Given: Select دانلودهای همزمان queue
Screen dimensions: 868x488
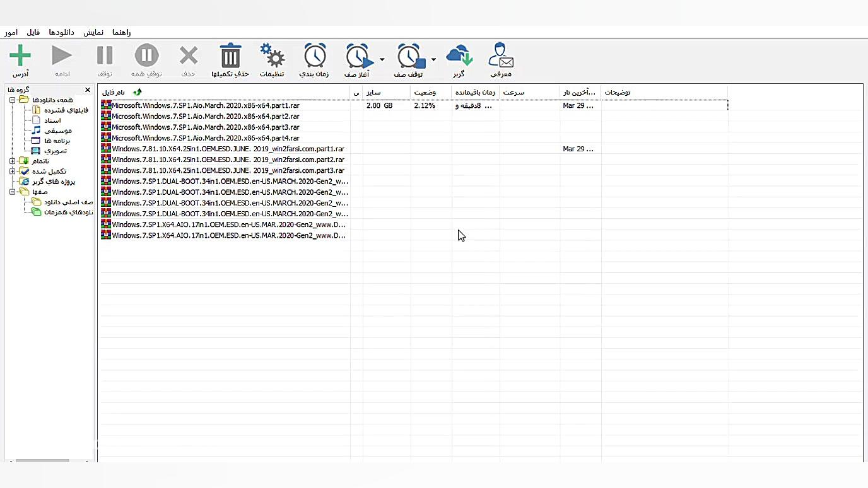Looking at the screenshot, I should point(69,212).
